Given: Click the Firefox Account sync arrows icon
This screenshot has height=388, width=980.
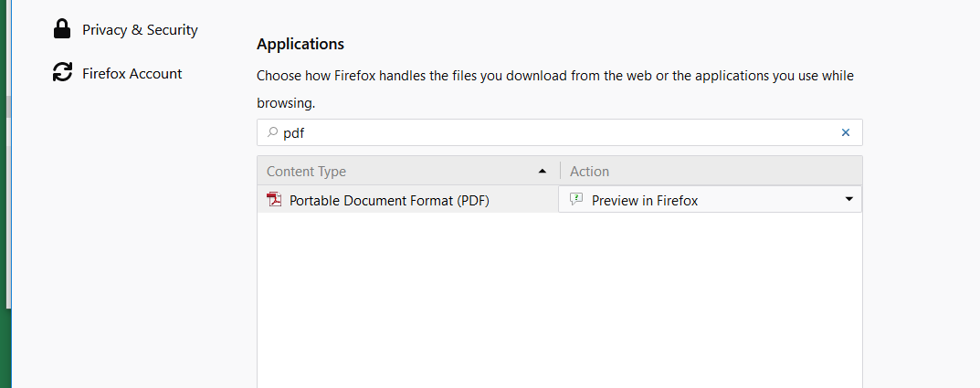Looking at the screenshot, I should coord(62,73).
